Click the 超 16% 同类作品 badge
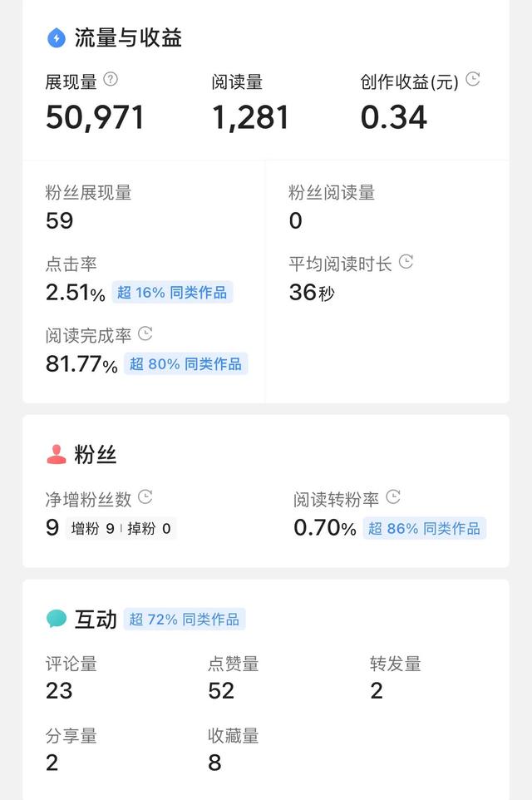 172,293
